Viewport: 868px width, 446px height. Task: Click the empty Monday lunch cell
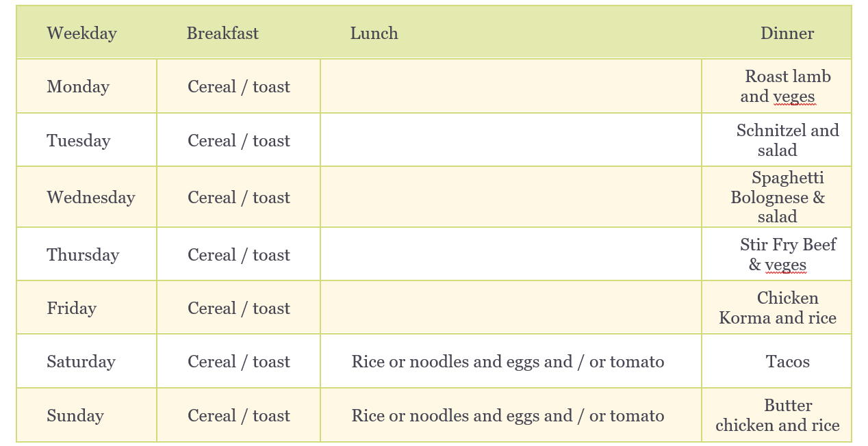pyautogui.click(x=511, y=86)
